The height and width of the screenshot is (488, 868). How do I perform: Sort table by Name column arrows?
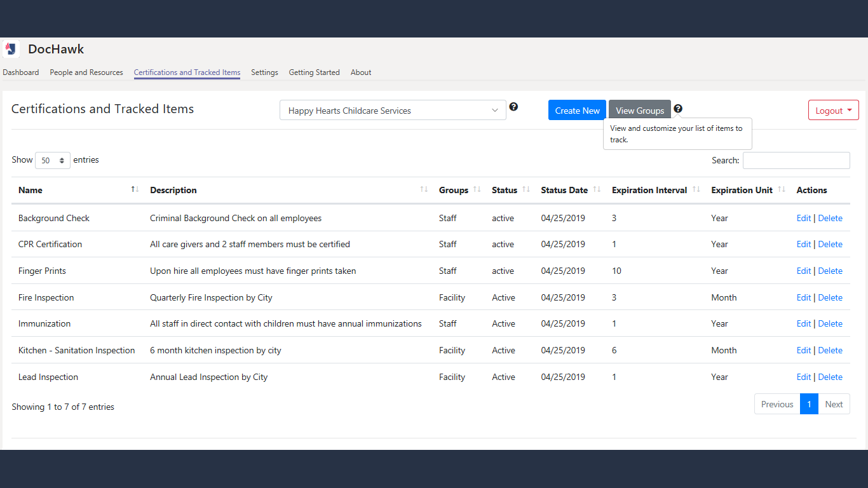click(x=135, y=189)
